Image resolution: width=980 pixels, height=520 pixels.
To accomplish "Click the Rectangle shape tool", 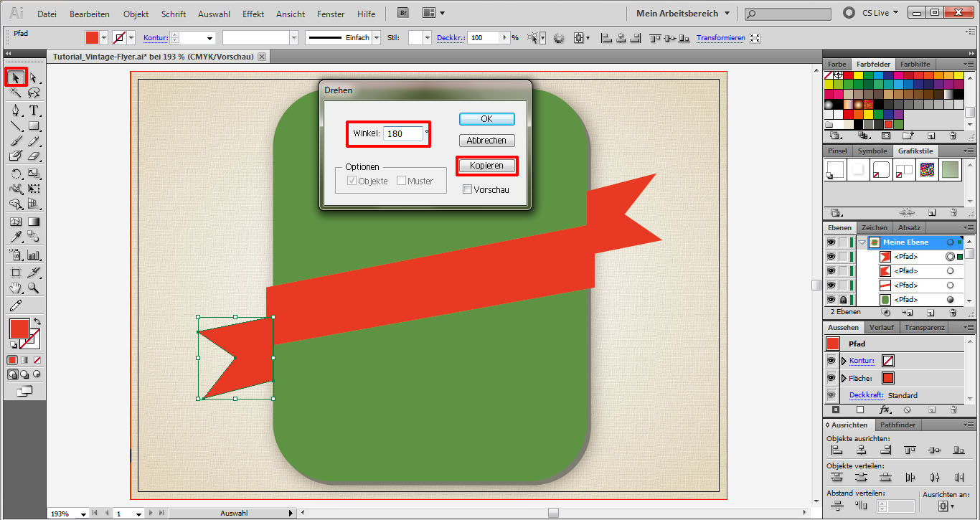I will (x=34, y=127).
